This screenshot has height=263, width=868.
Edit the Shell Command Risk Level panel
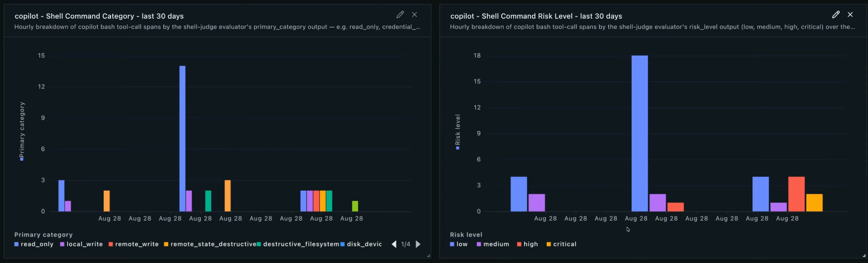pyautogui.click(x=836, y=14)
